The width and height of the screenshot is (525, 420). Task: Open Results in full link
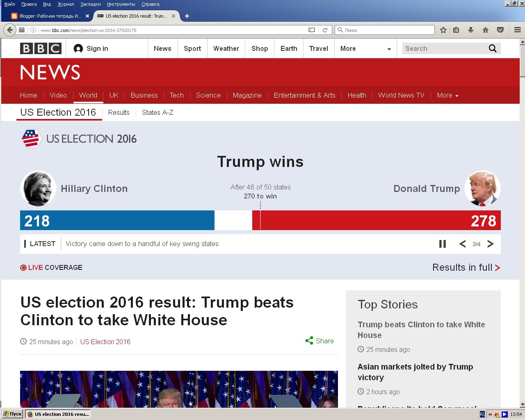(466, 267)
